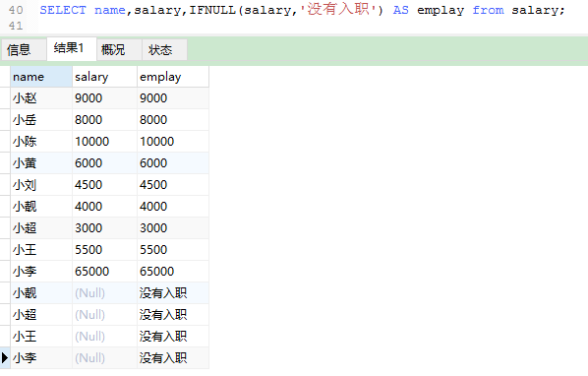Click salary cell 5500
The height and width of the screenshot is (376, 588).
click(x=104, y=250)
